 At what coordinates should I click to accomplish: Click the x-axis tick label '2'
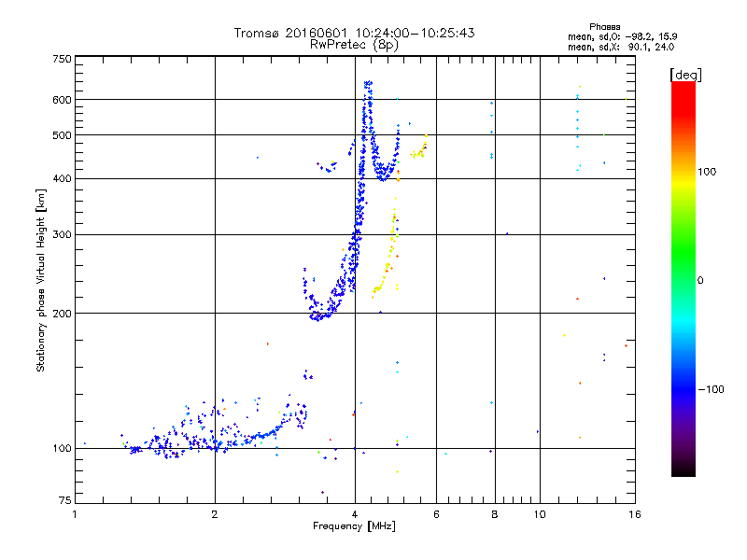[x=215, y=514]
